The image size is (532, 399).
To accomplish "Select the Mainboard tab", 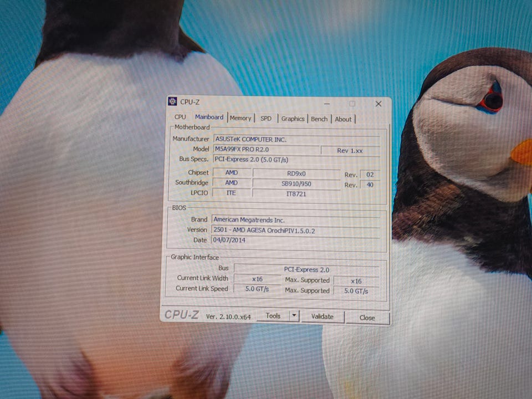I will point(209,117).
